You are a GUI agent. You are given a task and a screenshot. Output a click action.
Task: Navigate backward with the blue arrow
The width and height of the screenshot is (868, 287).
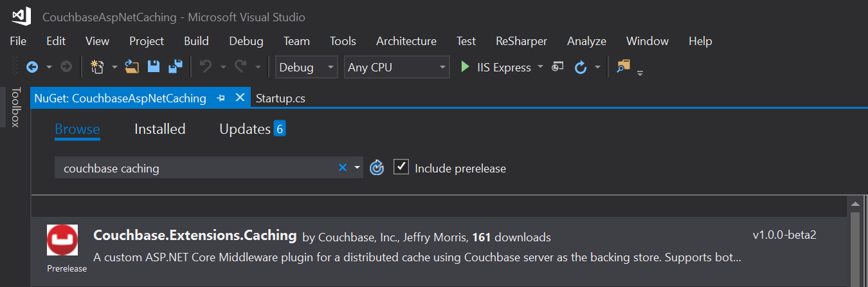32,67
